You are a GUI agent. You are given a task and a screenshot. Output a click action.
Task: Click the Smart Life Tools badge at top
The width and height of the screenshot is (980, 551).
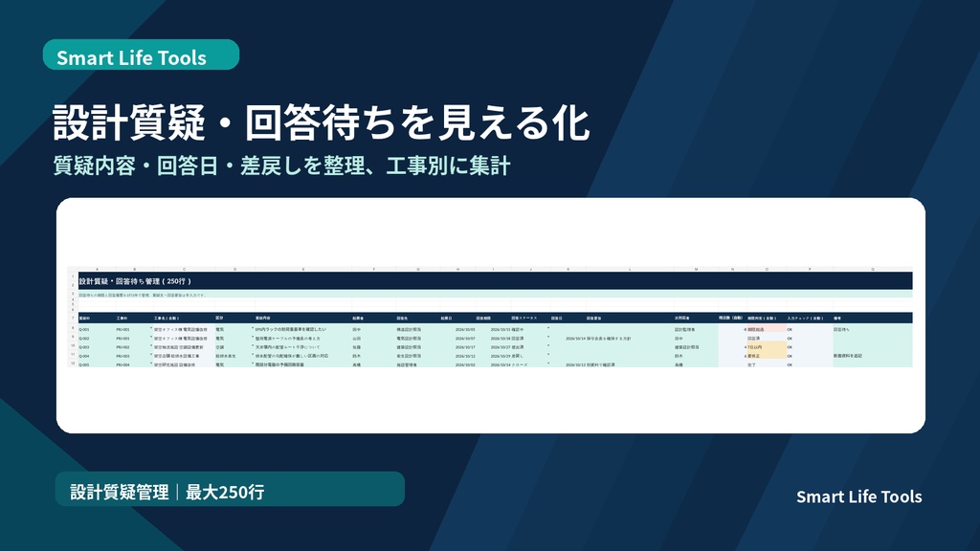[x=141, y=55]
